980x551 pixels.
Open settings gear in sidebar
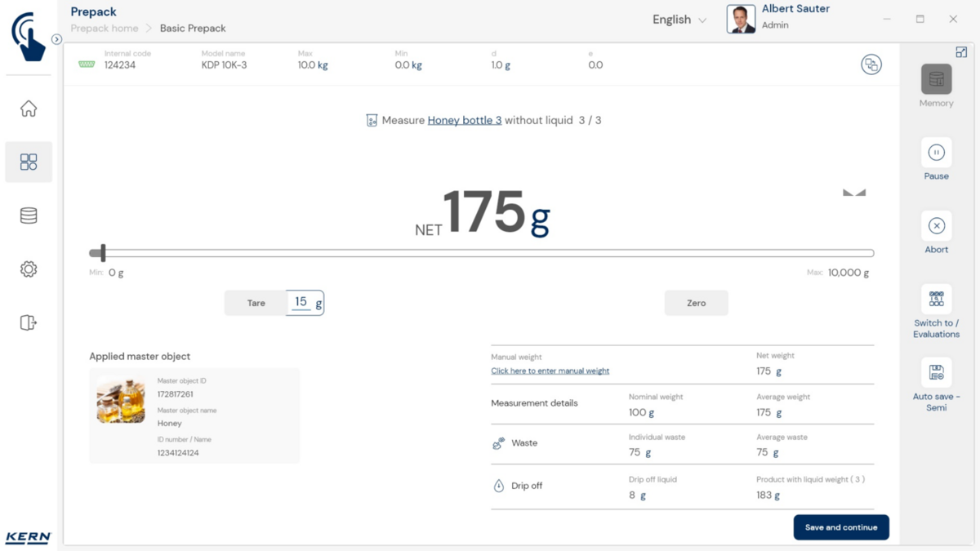click(x=29, y=269)
